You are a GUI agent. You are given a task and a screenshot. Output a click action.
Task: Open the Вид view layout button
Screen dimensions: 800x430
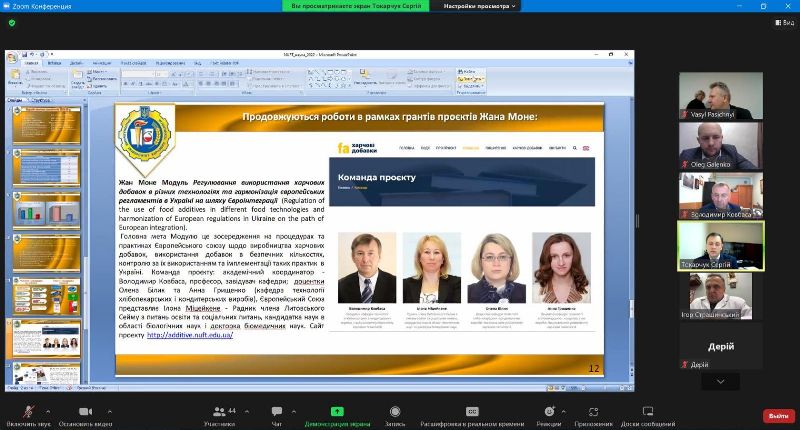784,22
